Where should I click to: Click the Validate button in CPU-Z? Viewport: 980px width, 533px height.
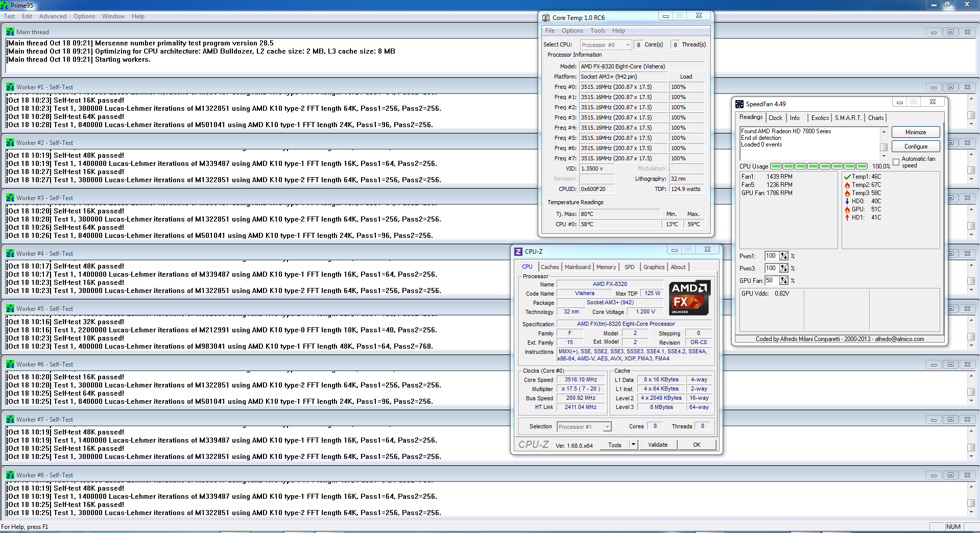click(x=658, y=445)
